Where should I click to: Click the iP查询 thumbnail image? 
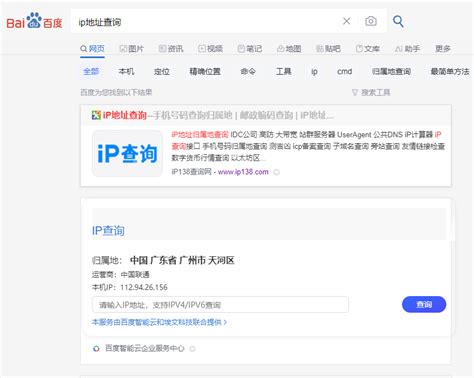[127, 154]
